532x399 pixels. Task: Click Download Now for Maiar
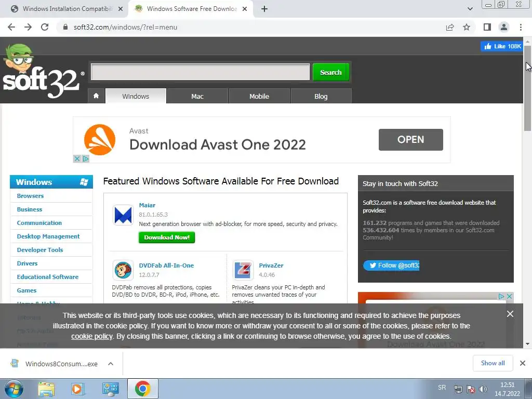(167, 237)
